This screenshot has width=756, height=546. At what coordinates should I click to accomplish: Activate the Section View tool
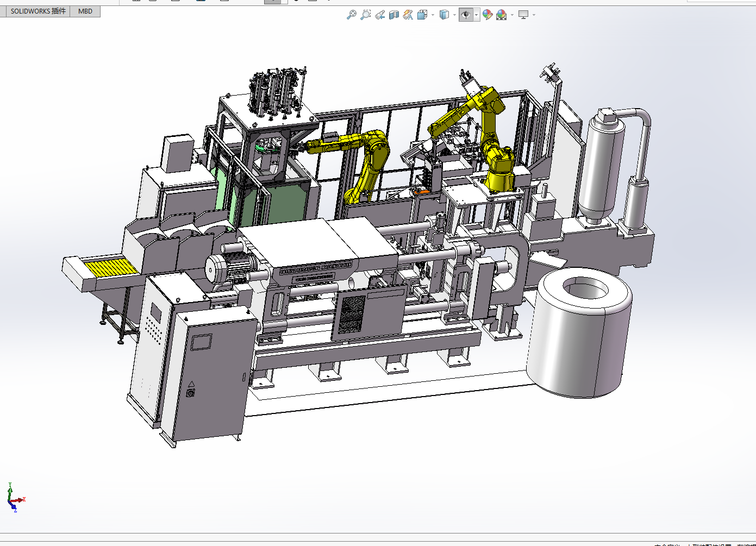[394, 15]
